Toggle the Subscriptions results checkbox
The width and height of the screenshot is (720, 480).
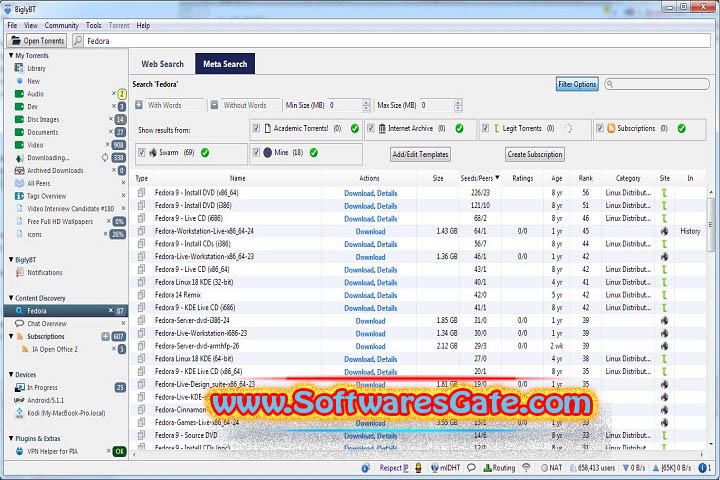click(x=600, y=128)
